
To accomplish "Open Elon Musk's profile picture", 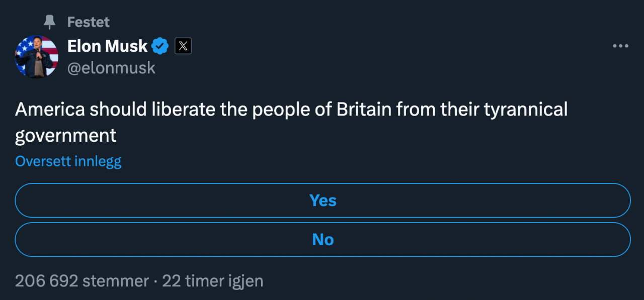I will (37, 56).
